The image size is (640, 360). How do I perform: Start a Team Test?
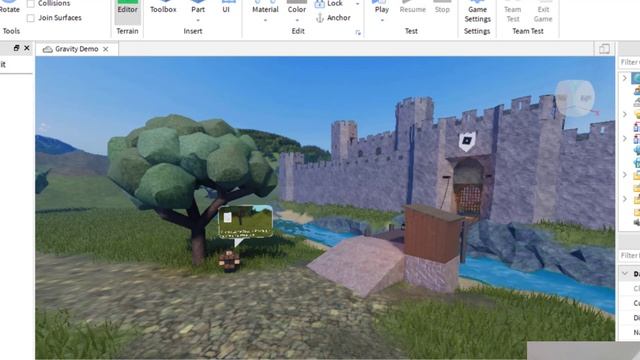click(513, 11)
